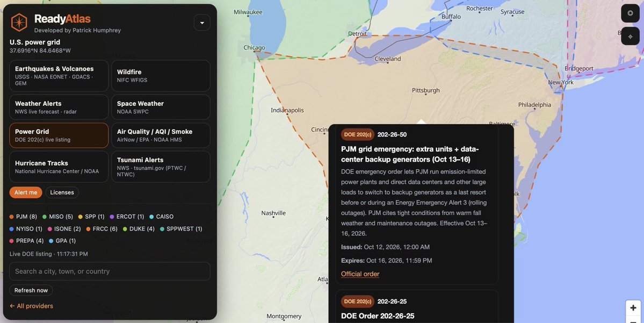
Task: Click the Buffalo city label on map
Action: (x=451, y=17)
